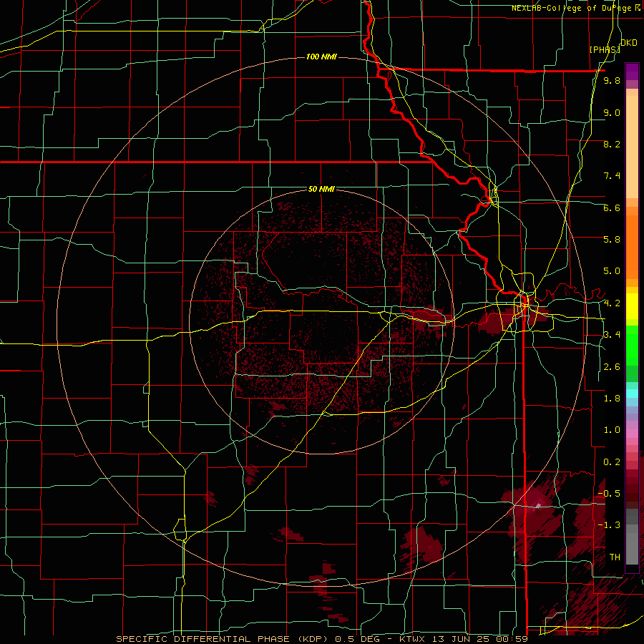
Task: Pick the orange segment of the color bar
Action: (x=632, y=246)
